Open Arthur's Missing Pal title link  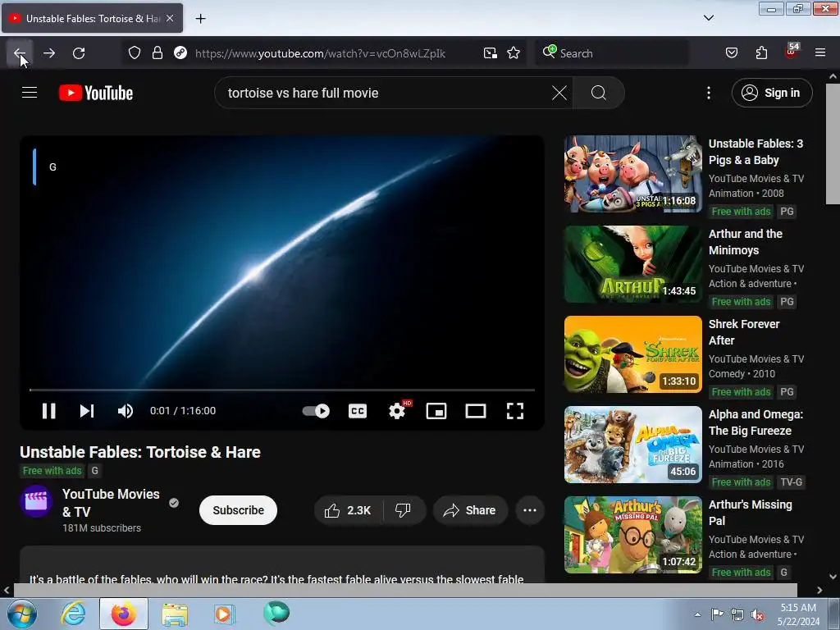point(750,513)
